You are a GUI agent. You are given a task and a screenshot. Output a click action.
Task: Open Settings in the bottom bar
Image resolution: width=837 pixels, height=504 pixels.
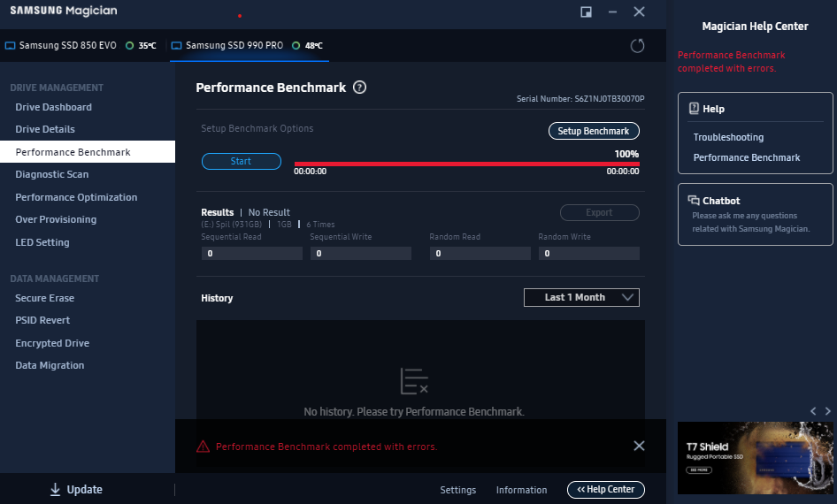pyautogui.click(x=458, y=490)
